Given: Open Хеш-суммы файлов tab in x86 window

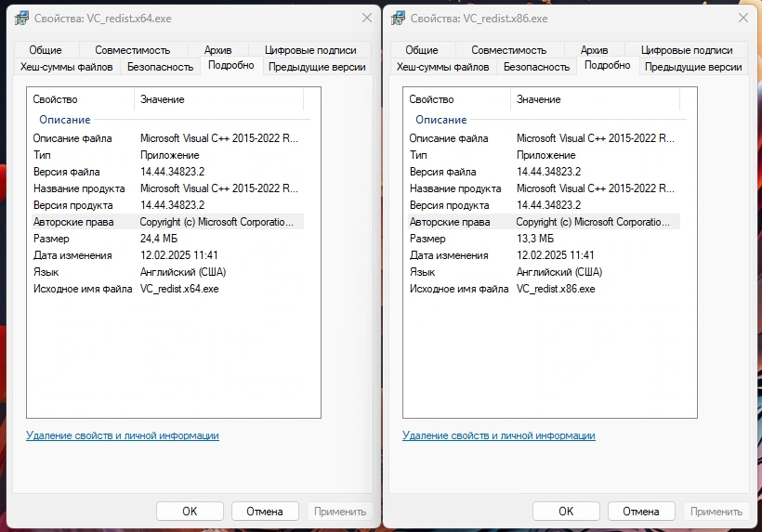Looking at the screenshot, I should (x=442, y=67).
